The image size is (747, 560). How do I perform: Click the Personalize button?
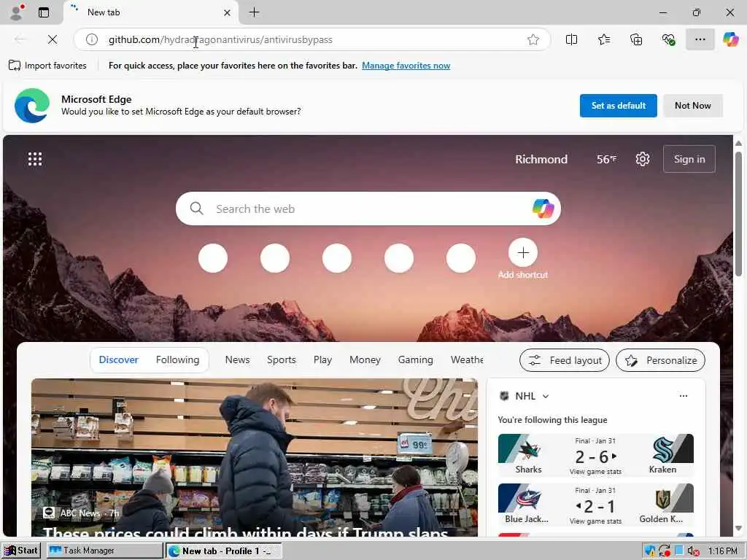pyautogui.click(x=660, y=360)
